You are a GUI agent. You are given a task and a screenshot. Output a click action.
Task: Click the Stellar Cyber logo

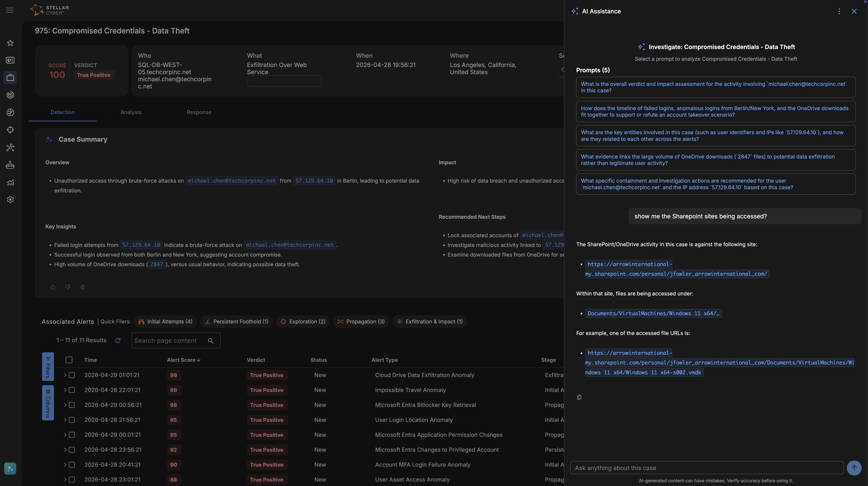coord(49,10)
